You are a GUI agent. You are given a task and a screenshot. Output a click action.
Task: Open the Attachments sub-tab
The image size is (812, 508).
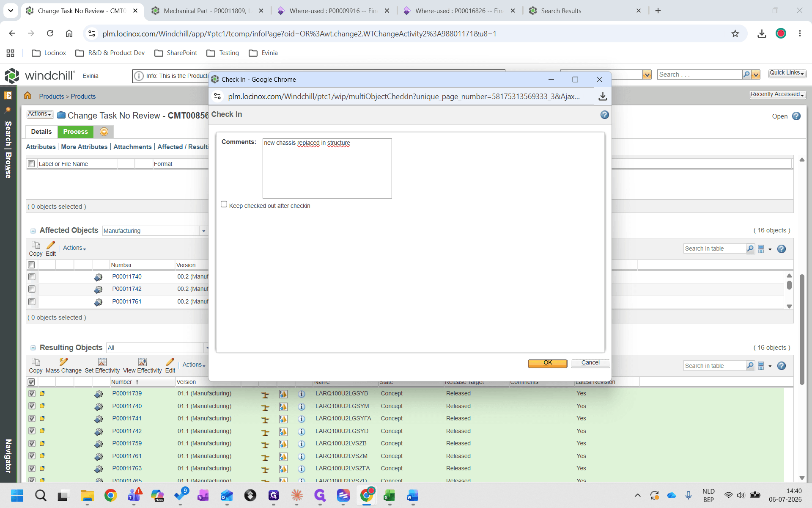click(132, 147)
